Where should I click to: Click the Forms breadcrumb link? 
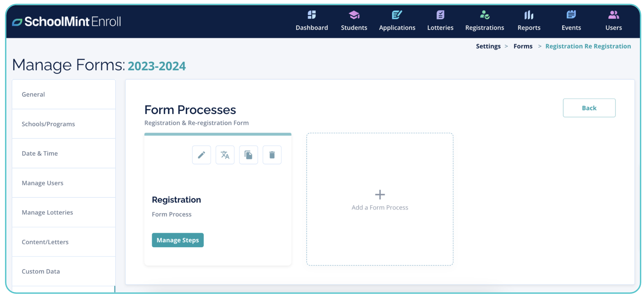523,46
